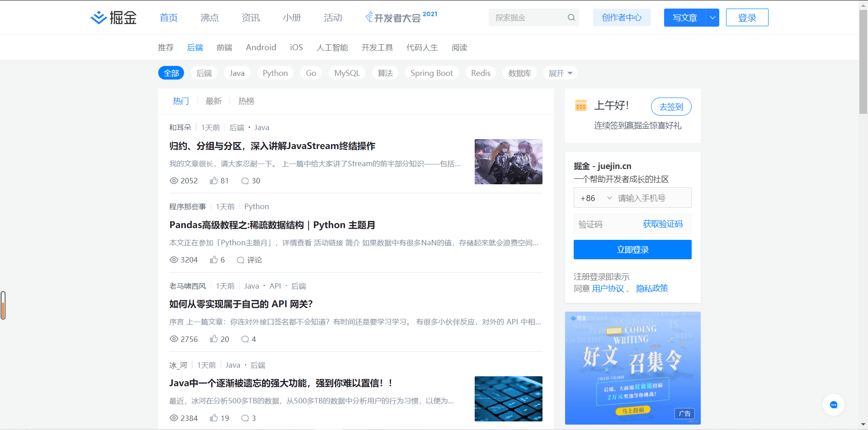Focus the 请输入手机号 phone field

(x=653, y=198)
